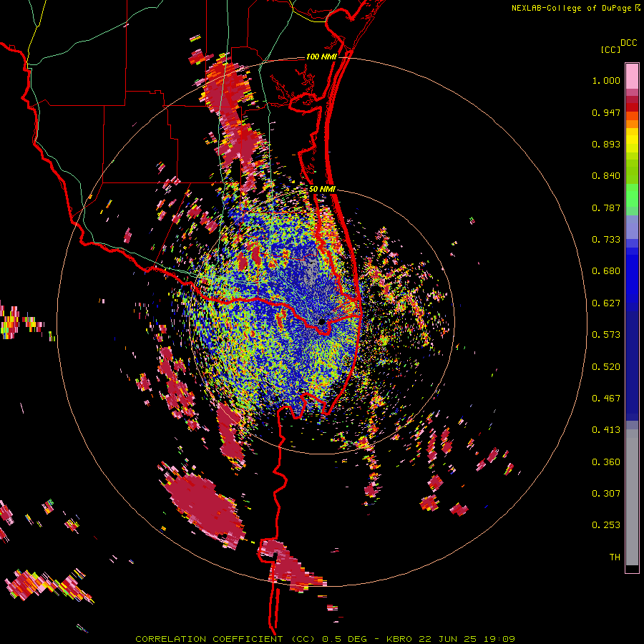This screenshot has width=644, height=644.
Task: Click the 50 NMI range ring label
Action: coord(322,189)
